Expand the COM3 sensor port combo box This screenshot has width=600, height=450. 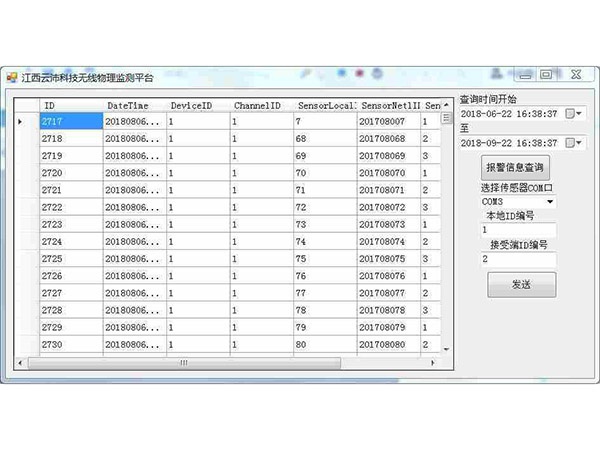549,202
